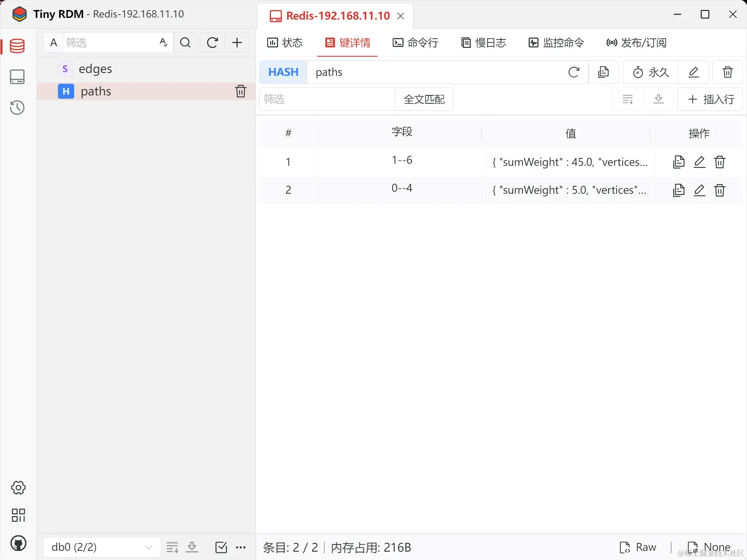Viewport: 747px width, 560px height.
Task: Toggle 全文匹配 full-text match
Action: click(x=424, y=99)
